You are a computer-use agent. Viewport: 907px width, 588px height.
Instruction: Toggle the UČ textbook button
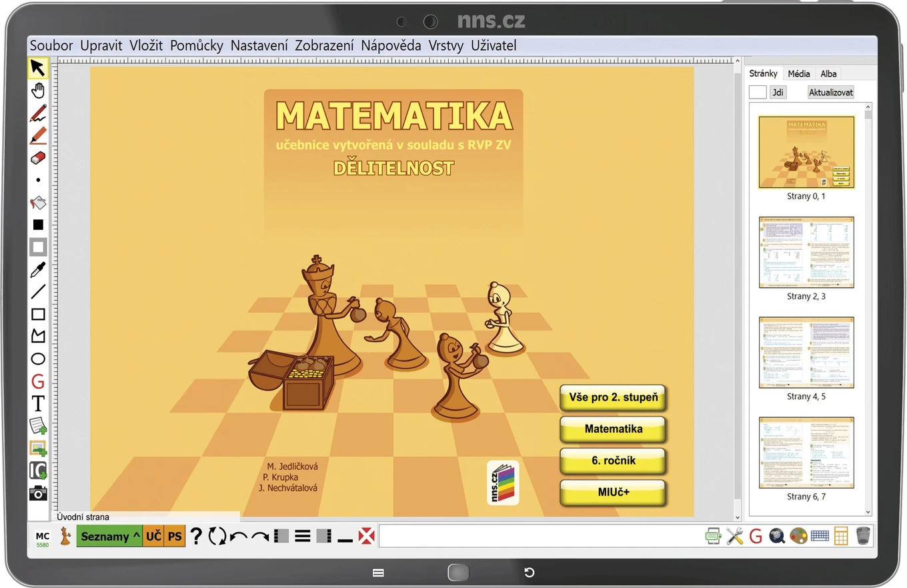point(153,536)
